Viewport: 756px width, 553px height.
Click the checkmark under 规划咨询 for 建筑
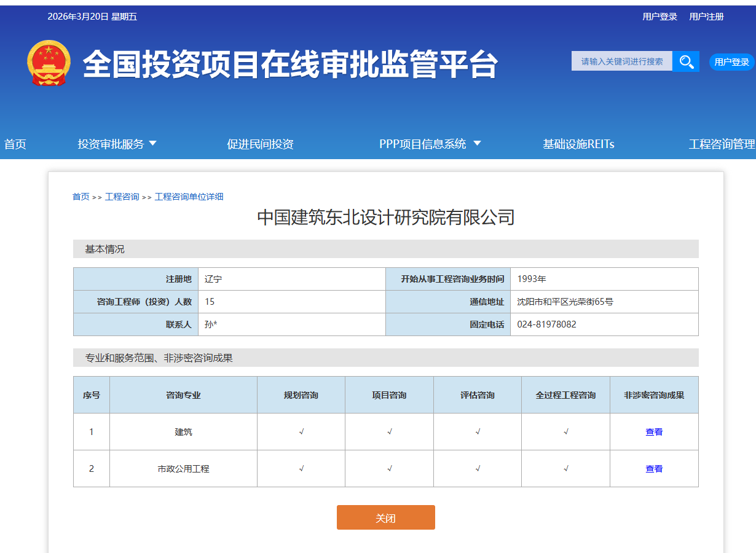coord(301,432)
